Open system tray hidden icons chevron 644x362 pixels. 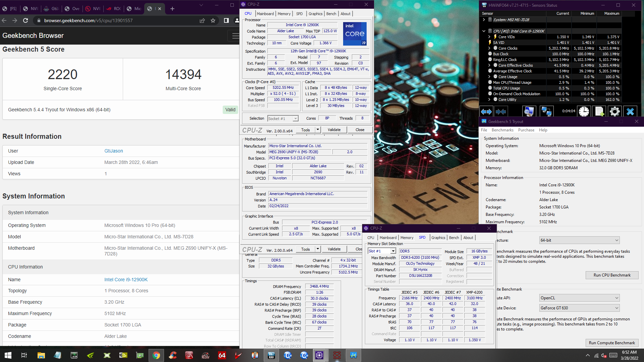coord(588,355)
